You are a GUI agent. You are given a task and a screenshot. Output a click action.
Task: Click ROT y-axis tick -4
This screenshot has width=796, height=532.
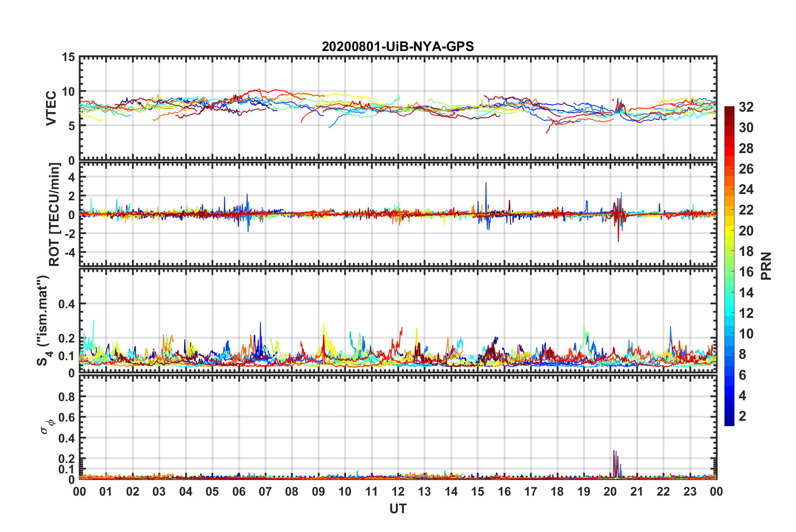pyautogui.click(x=69, y=253)
